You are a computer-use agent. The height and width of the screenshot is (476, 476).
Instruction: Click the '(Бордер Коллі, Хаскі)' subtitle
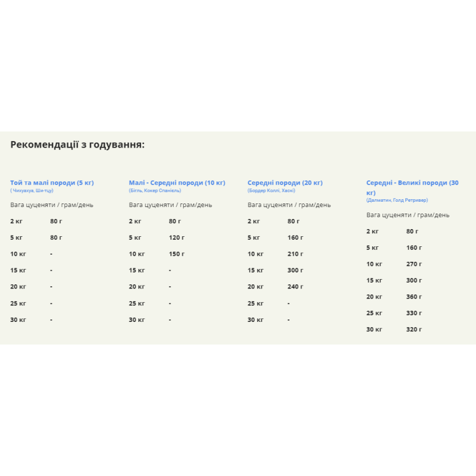pos(271,190)
